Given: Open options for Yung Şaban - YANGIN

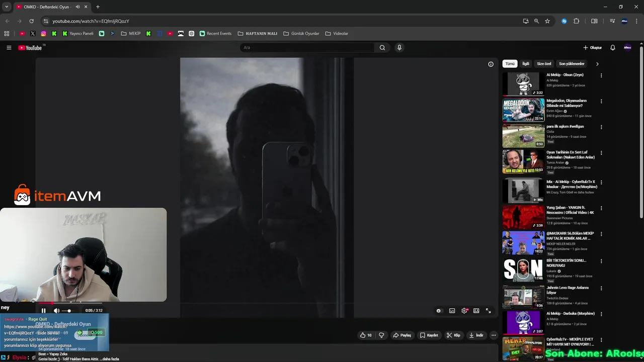Looking at the screenshot, I should point(601,208).
